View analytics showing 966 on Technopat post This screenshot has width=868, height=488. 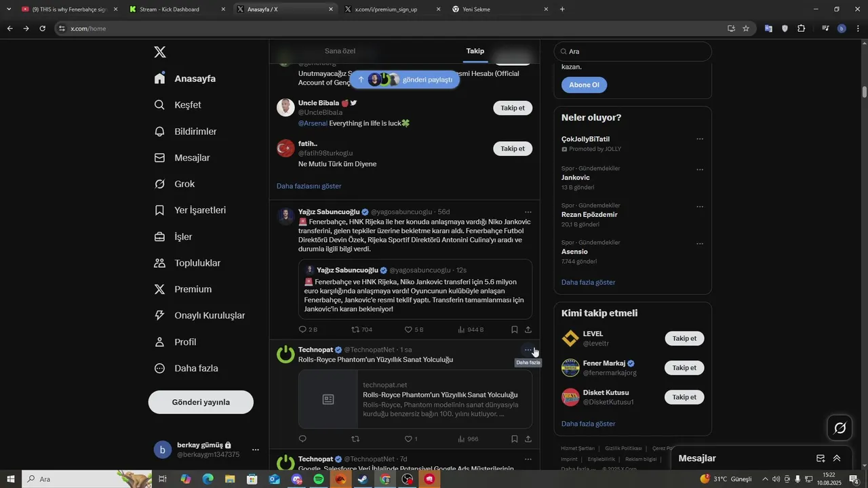coord(461,439)
